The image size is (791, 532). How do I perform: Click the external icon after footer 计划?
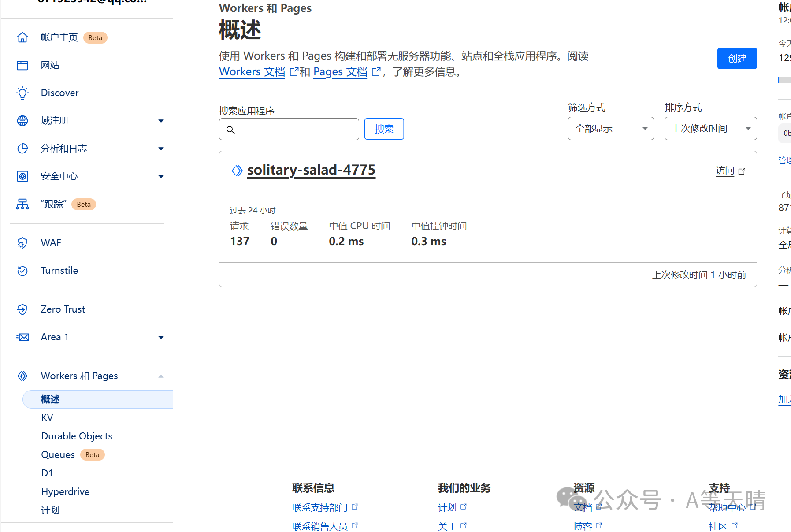click(464, 507)
